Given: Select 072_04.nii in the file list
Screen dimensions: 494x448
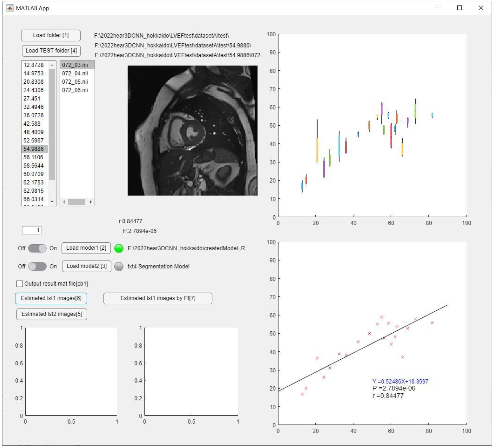Looking at the screenshot, I should 75,73.
